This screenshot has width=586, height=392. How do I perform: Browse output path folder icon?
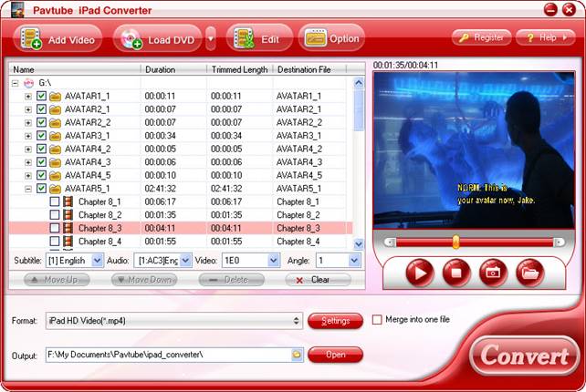coord(298,355)
